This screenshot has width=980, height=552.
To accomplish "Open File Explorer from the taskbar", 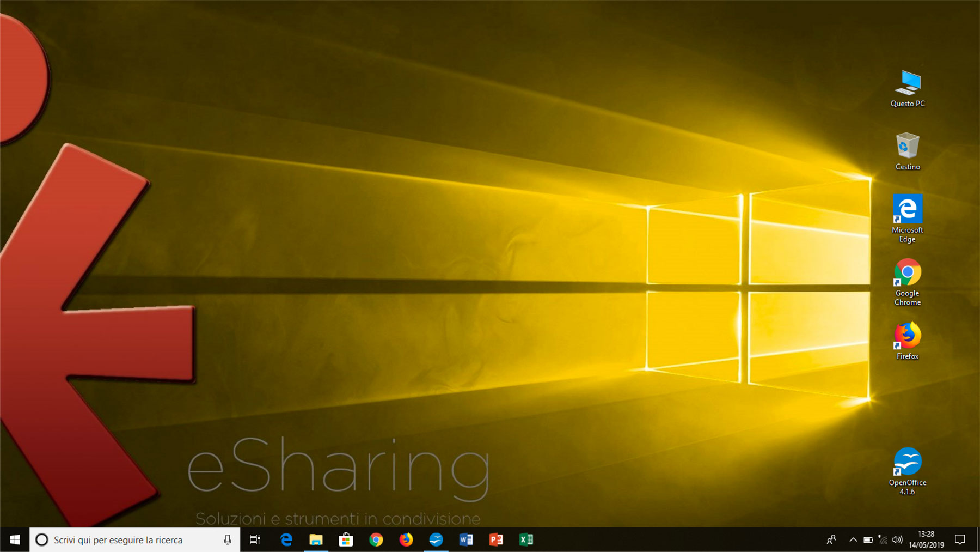I will [x=316, y=540].
